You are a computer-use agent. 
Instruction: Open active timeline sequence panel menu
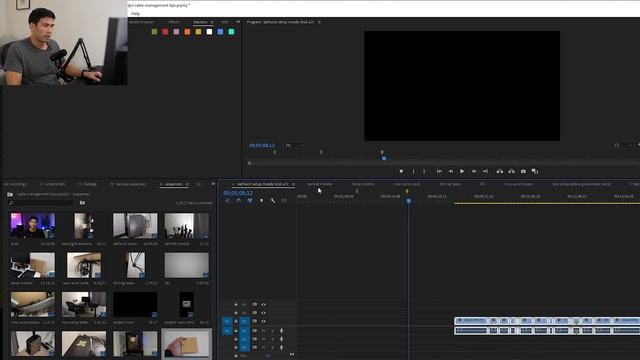click(x=293, y=184)
